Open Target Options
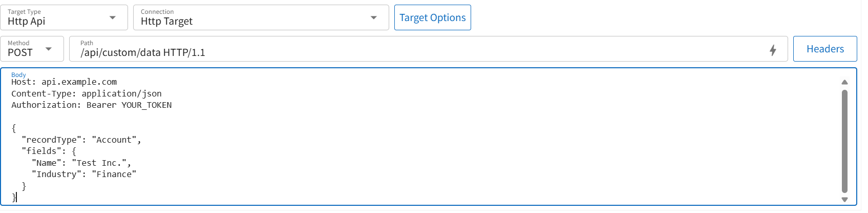868x213 pixels. tap(432, 18)
